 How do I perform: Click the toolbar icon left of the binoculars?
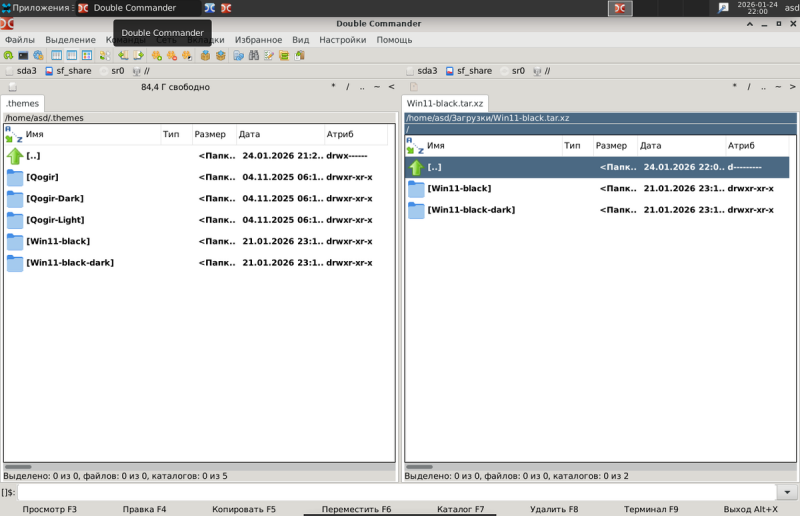coord(238,56)
